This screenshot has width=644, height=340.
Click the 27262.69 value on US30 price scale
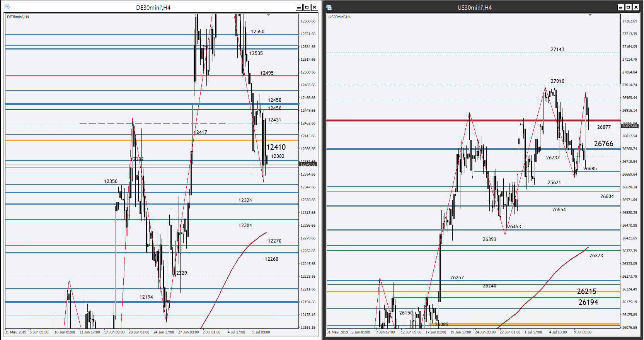point(630,21)
